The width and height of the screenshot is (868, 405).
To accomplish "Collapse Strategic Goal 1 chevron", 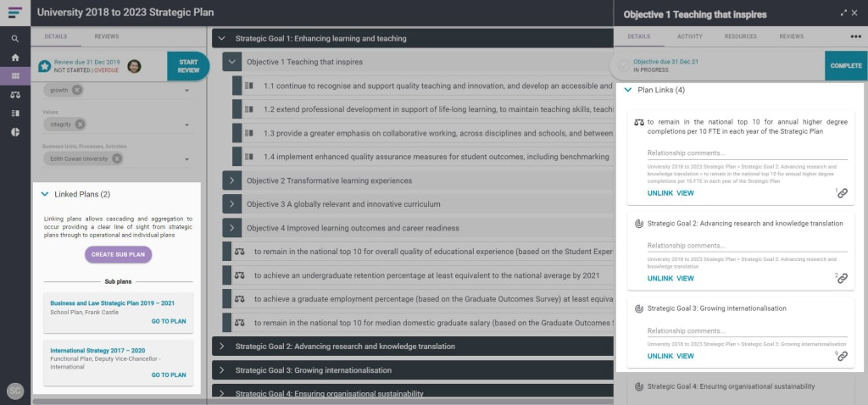I will (222, 38).
